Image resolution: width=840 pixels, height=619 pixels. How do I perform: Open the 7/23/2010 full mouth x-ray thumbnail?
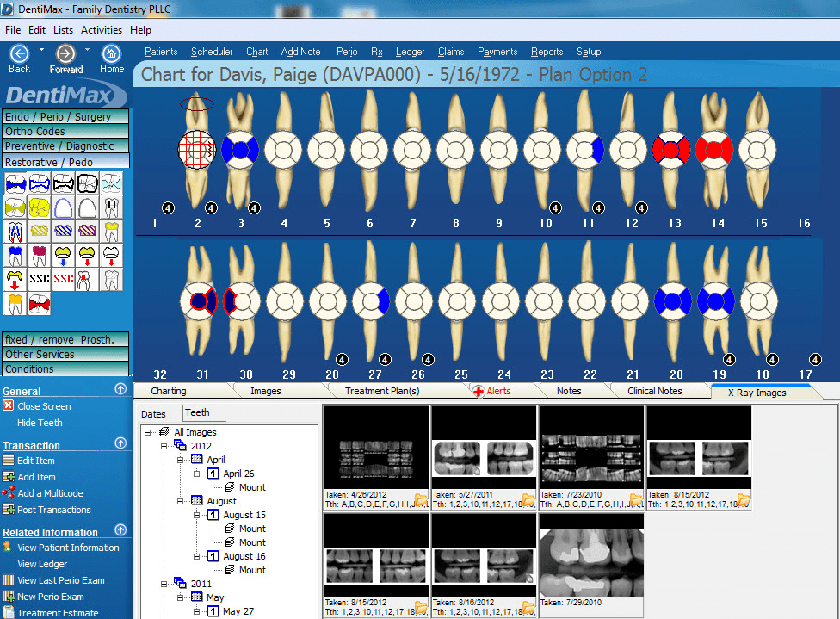(x=591, y=456)
